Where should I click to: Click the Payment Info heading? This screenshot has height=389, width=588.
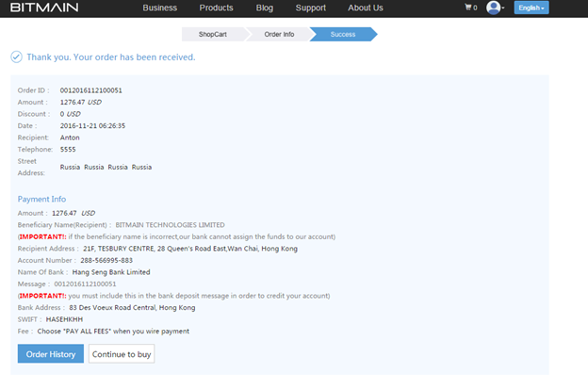tap(41, 199)
